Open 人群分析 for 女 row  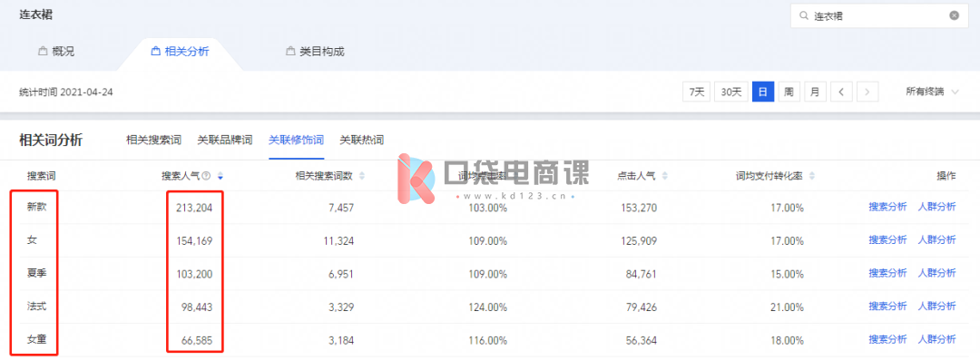point(936,240)
